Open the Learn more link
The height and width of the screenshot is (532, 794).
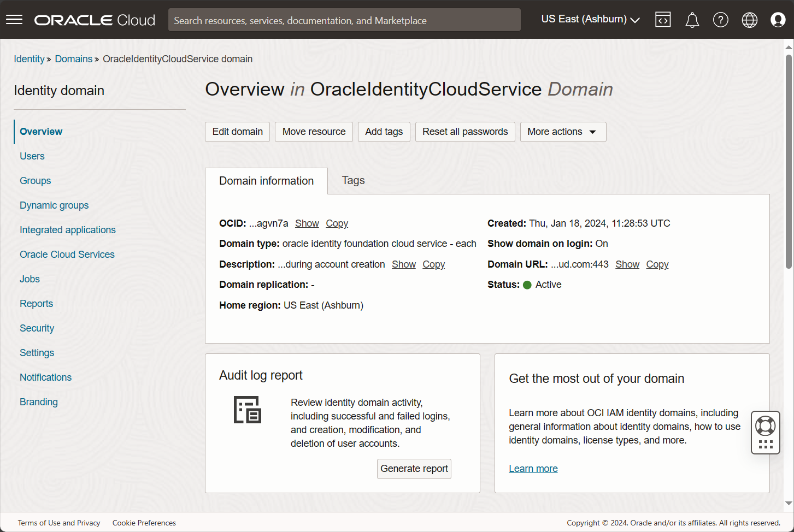(533, 468)
